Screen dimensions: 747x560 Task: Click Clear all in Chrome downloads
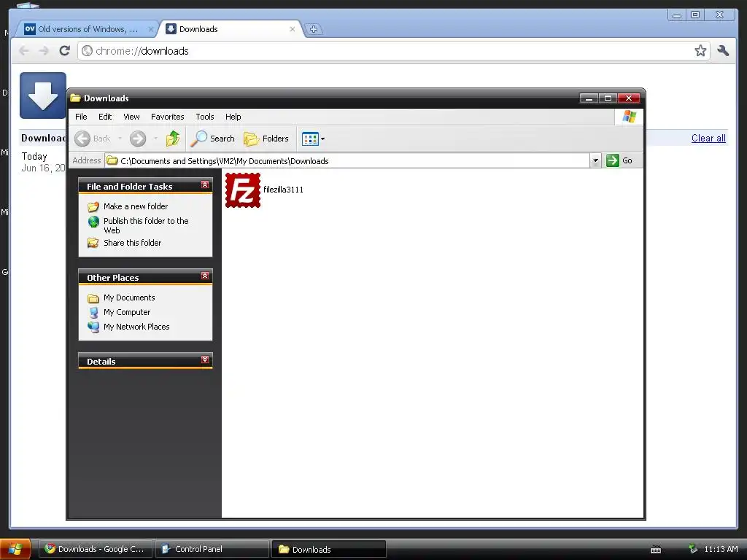(x=708, y=138)
